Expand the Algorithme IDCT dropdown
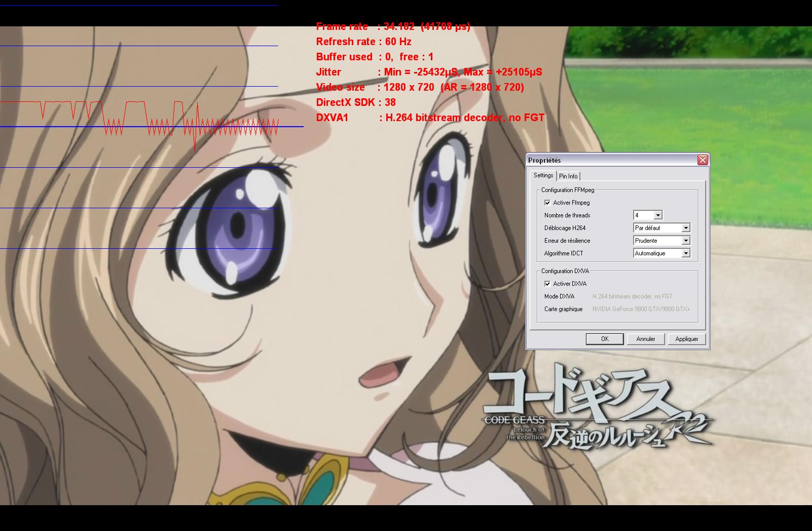 pyautogui.click(x=662, y=253)
